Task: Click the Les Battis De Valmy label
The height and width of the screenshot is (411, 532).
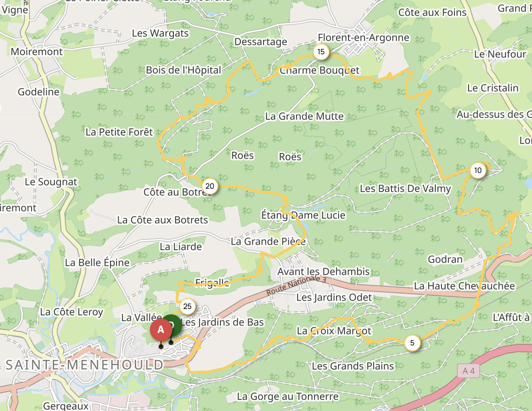Action: point(405,189)
